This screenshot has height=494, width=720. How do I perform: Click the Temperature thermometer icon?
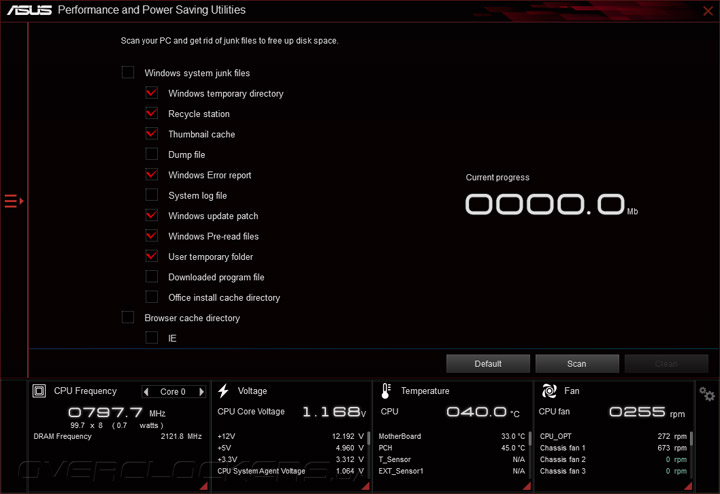point(386,391)
